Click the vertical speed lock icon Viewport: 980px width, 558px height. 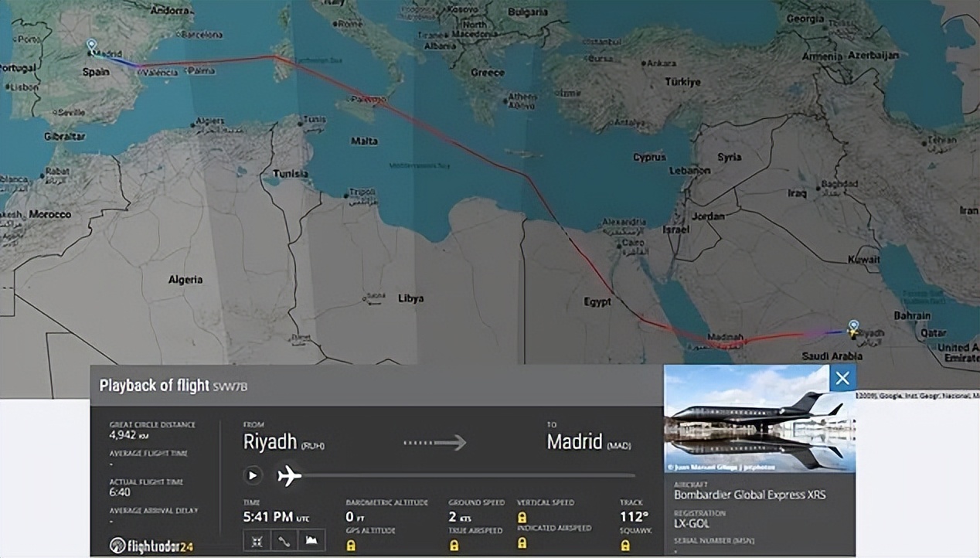(x=522, y=516)
